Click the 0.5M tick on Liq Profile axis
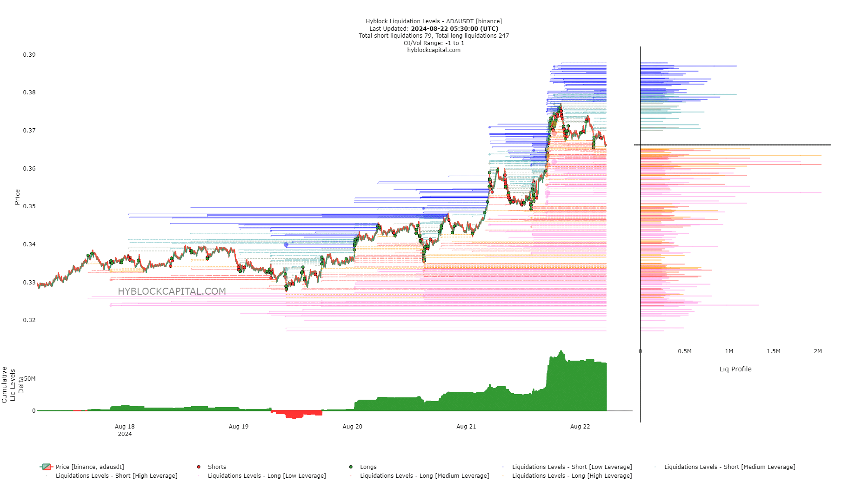 [x=685, y=351]
